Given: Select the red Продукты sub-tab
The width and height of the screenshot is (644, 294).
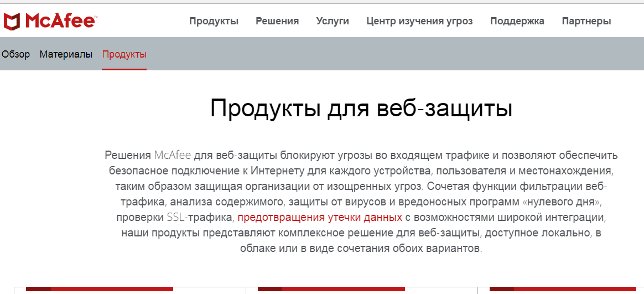Looking at the screenshot, I should pyautogui.click(x=124, y=54).
